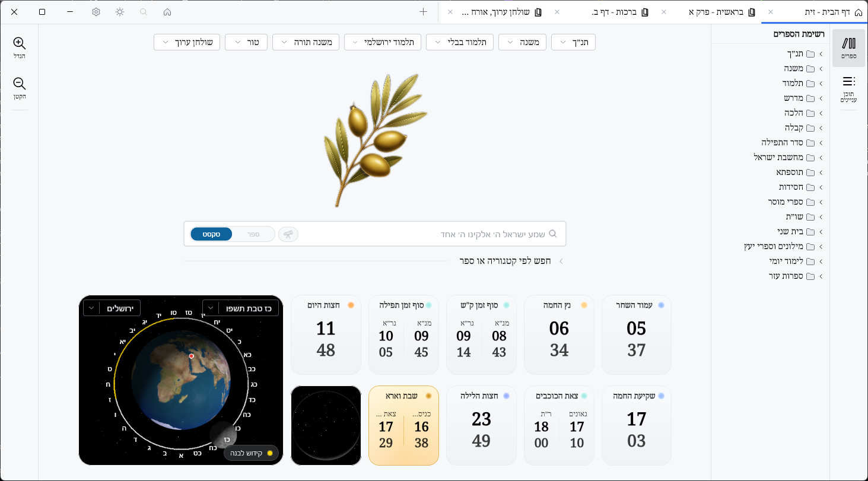The height and width of the screenshot is (481, 868).
Task: Open the תלמוד ירושלמי dropdown
Action: (383, 42)
